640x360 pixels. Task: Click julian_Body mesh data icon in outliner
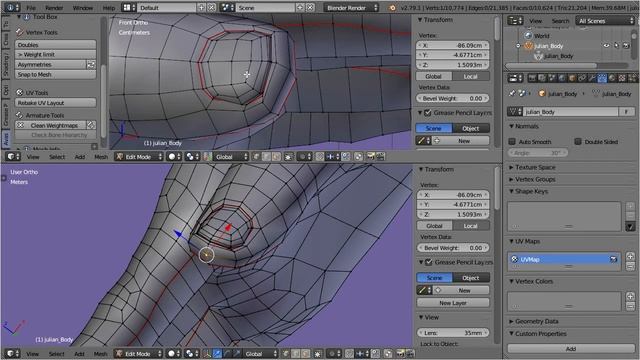[x=538, y=56]
